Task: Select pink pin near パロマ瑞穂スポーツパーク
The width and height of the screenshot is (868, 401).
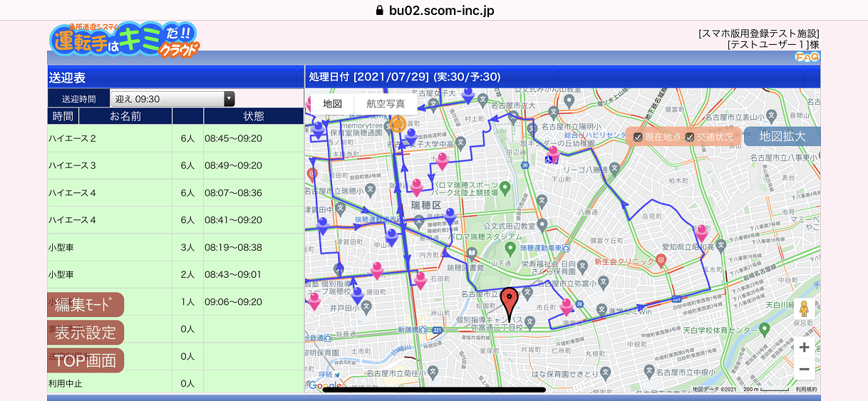Action: point(417,187)
